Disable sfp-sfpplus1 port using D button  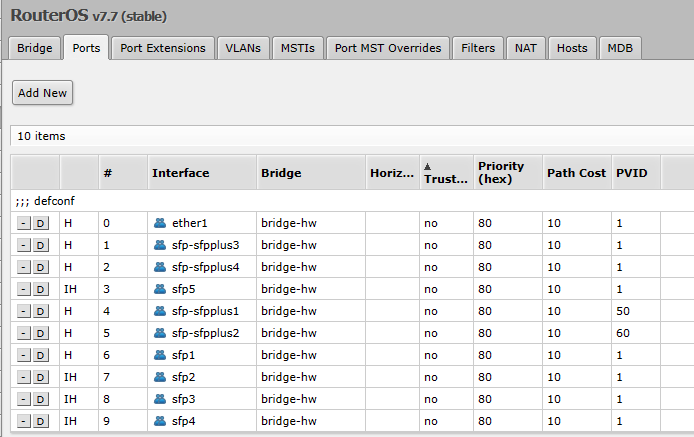point(40,311)
